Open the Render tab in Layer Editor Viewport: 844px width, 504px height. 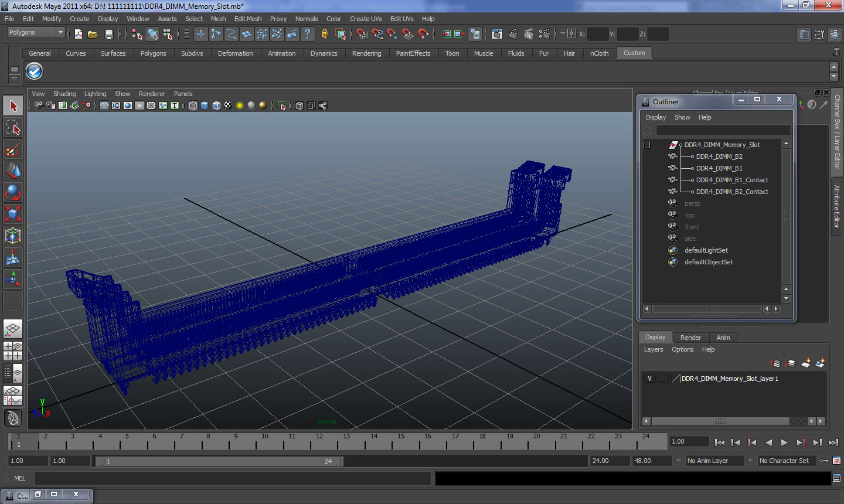click(690, 338)
